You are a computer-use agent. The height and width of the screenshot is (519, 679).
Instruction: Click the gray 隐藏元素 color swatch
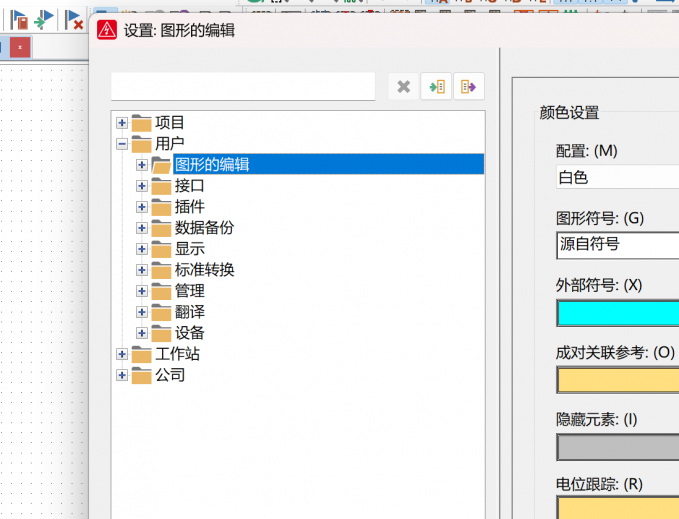coord(618,448)
